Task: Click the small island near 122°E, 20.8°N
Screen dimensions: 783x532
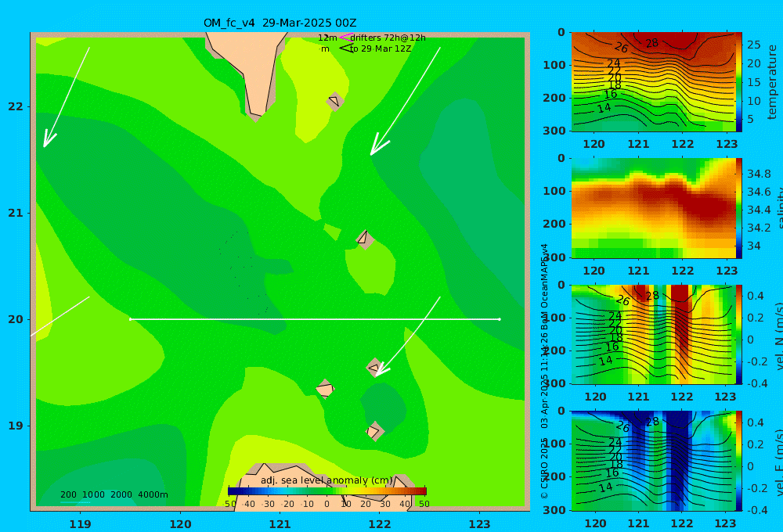Action: click(x=365, y=239)
